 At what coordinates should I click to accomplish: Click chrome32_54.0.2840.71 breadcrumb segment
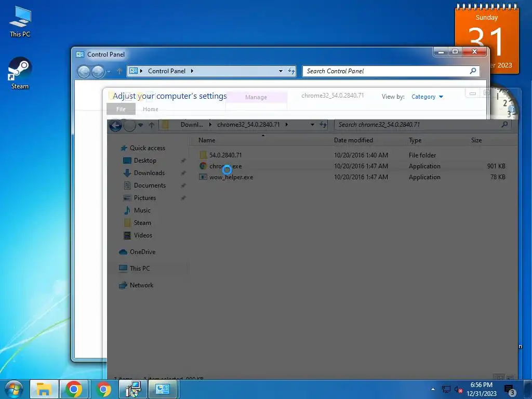click(248, 125)
